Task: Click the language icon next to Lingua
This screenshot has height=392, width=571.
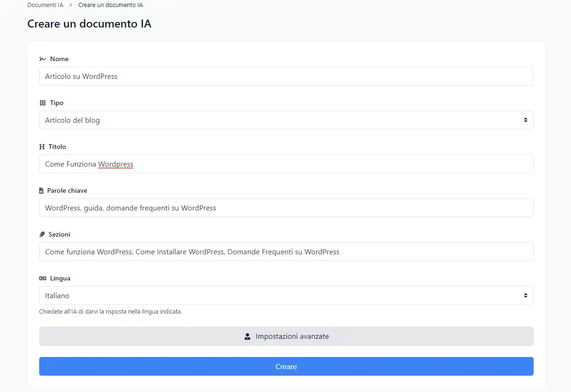Action: click(x=42, y=278)
